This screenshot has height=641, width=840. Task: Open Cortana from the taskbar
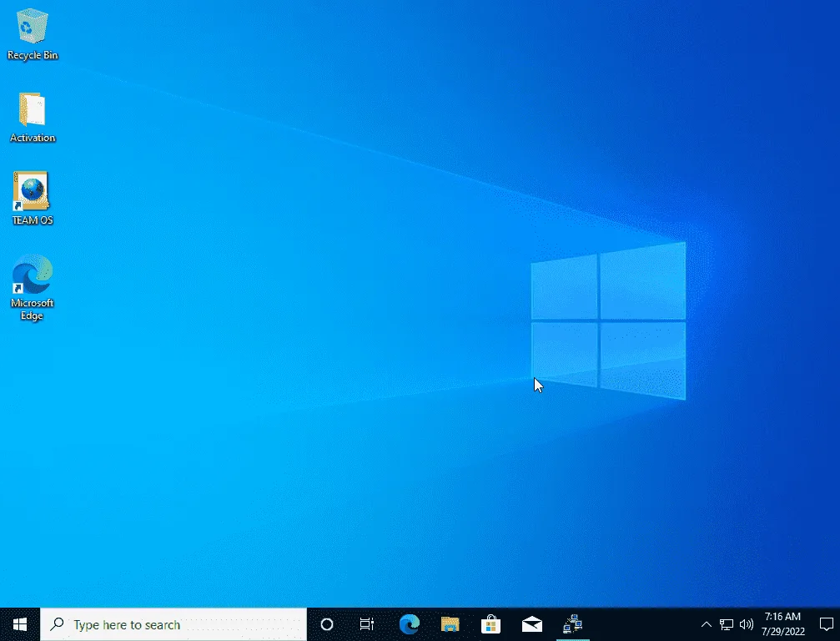[327, 624]
